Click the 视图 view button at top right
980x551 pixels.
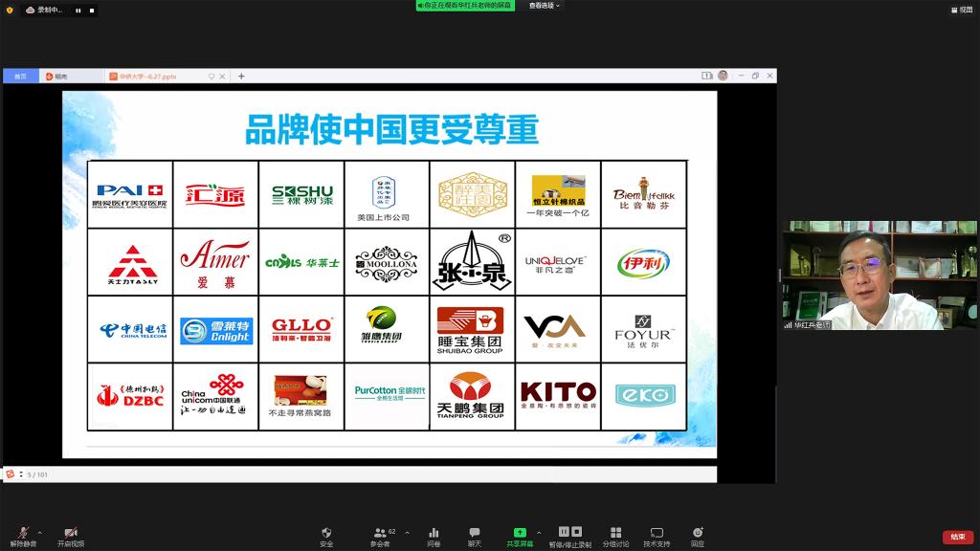pos(961,10)
